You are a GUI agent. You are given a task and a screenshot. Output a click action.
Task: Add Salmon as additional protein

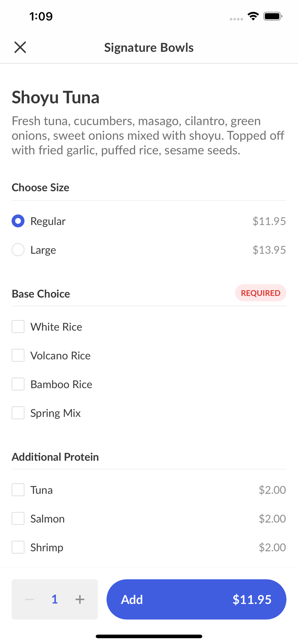tap(18, 518)
